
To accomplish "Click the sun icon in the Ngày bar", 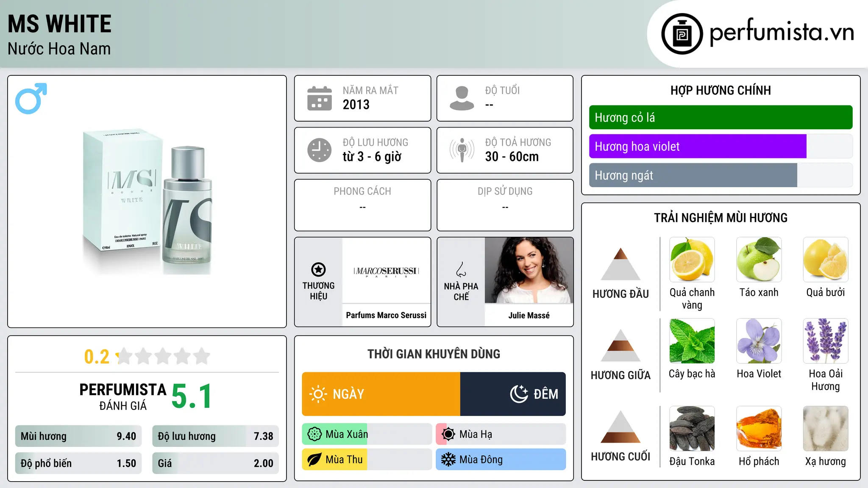I will click(x=318, y=394).
